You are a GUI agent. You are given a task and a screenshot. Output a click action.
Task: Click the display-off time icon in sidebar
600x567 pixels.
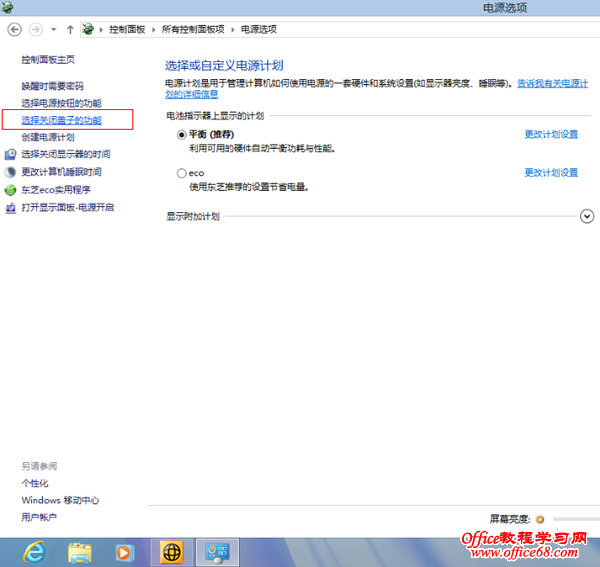[10, 154]
